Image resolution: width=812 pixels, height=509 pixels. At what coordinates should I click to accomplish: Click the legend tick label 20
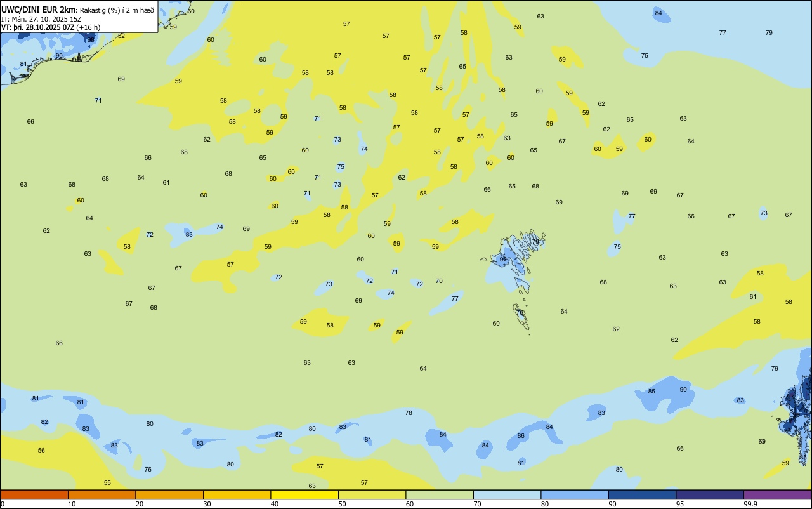[139, 505]
